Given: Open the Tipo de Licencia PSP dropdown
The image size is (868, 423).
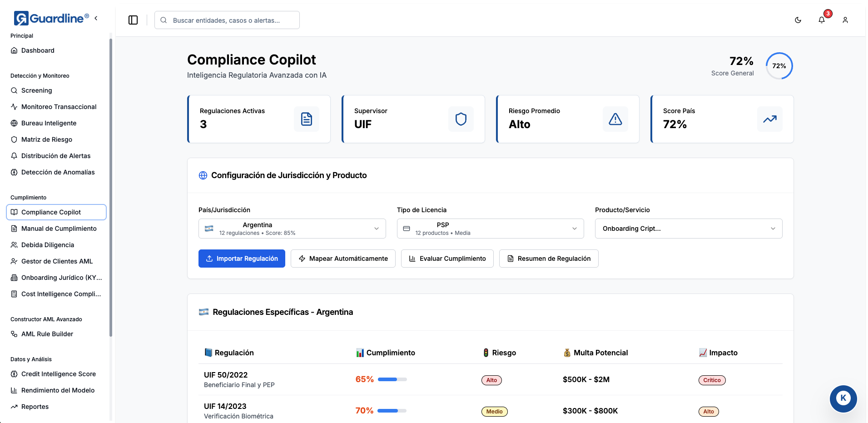Looking at the screenshot, I should pos(490,229).
